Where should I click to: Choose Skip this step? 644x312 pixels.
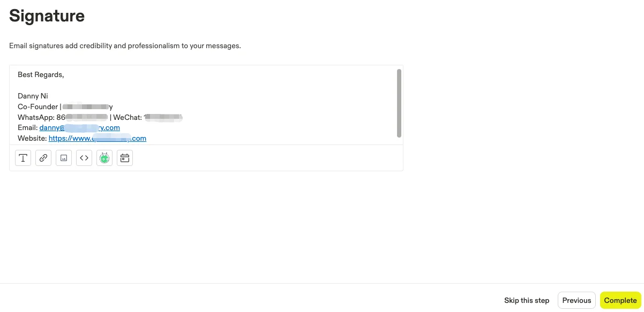coord(527,300)
